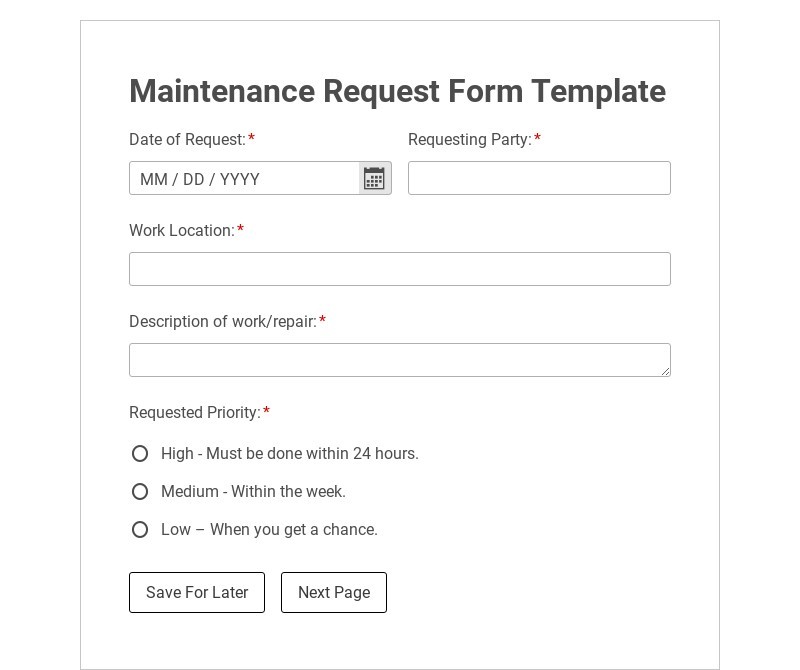The width and height of the screenshot is (800, 670).
Task: Go to Next Page button
Action: click(334, 593)
